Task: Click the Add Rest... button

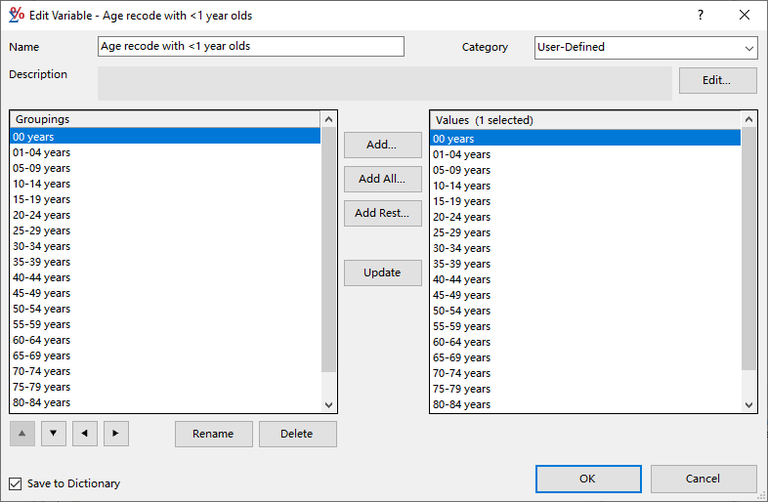Action: pos(382,213)
